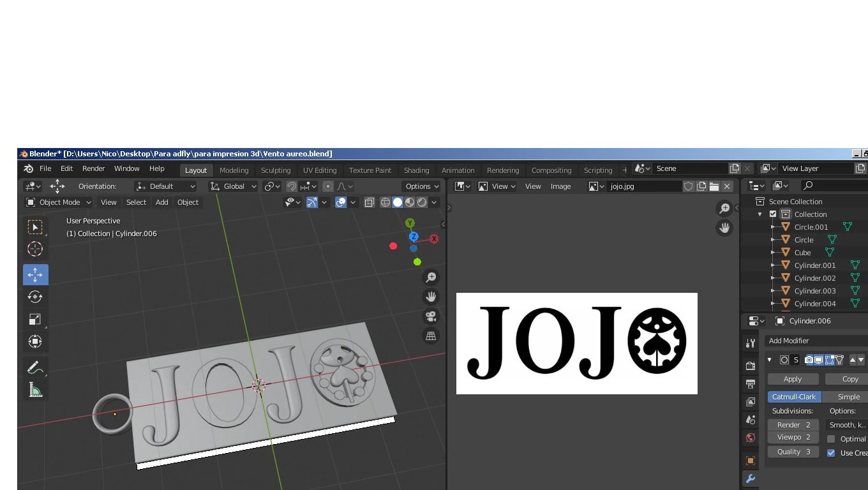Open the Scene properties tab

tap(751, 420)
